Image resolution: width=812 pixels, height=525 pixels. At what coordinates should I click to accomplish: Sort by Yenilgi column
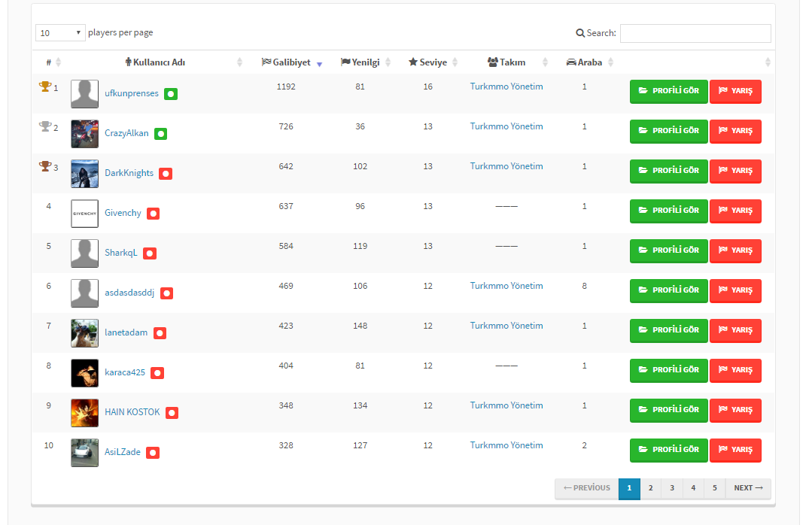click(365, 62)
